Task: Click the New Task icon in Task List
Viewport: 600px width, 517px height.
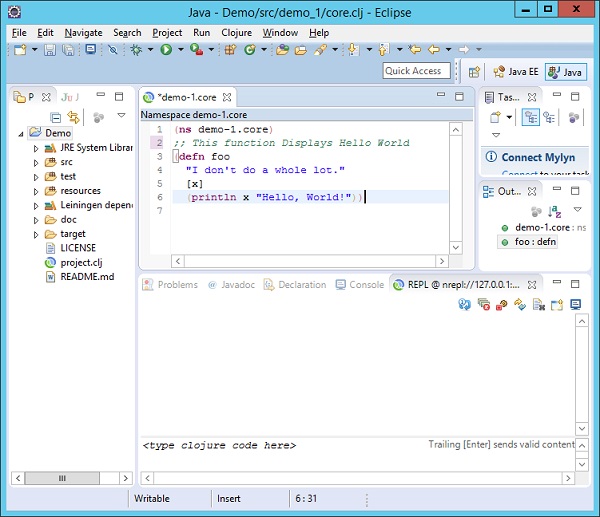Action: click(x=495, y=117)
